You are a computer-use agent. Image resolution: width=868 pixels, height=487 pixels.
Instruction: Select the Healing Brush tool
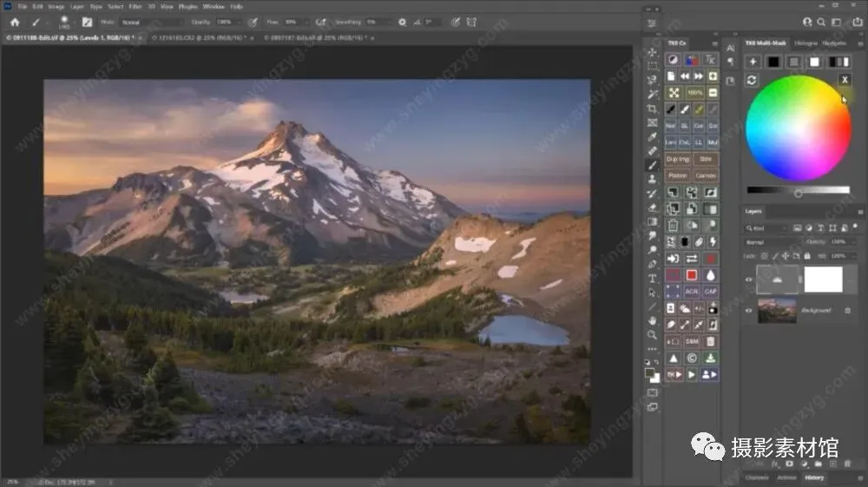click(653, 150)
